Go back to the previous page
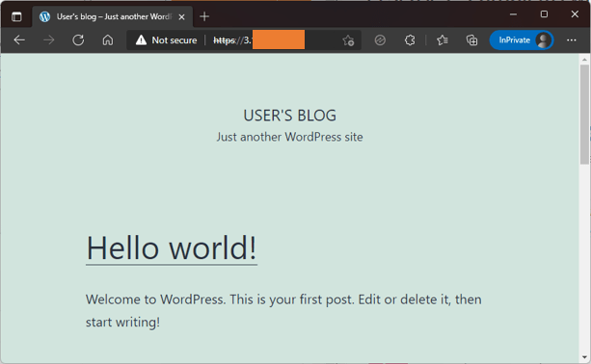Screen dimensions: 591x364 (19, 39)
